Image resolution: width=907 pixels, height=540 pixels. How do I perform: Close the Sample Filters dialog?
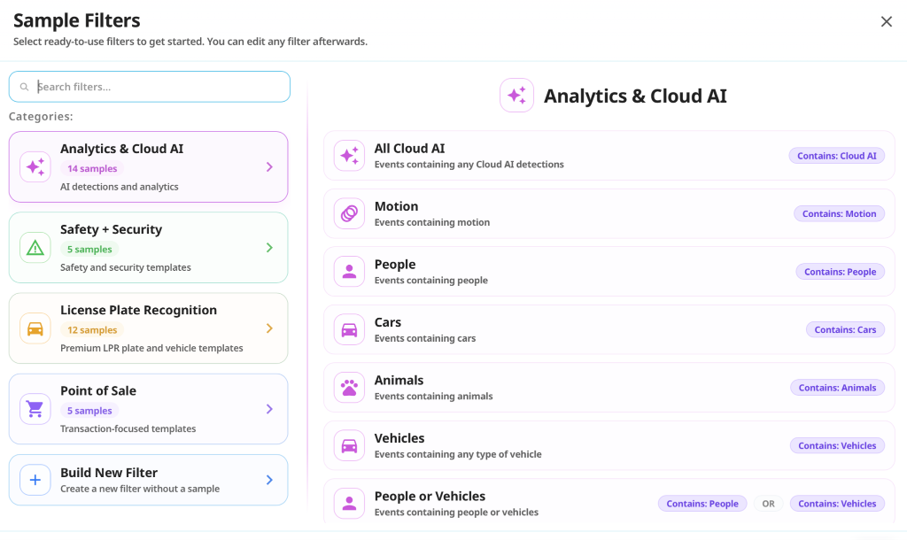click(886, 22)
